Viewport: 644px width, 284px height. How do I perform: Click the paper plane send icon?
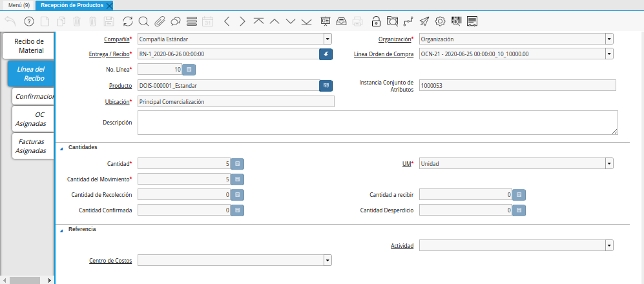click(x=424, y=21)
